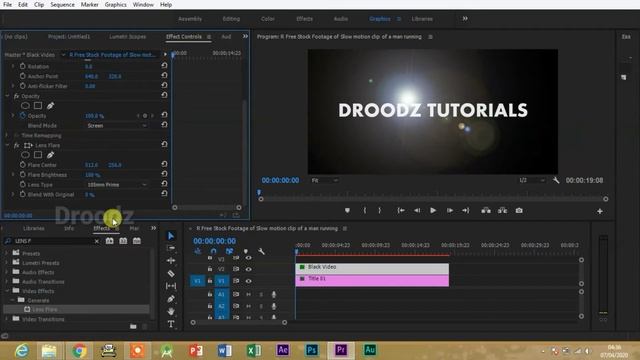Select the Track Select Forward tool
The height and width of the screenshot is (360, 640).
coord(171,248)
